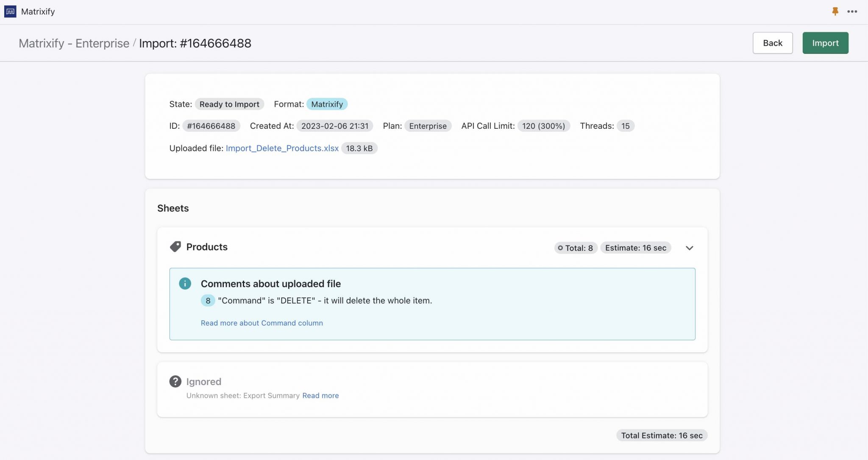868x460 pixels.
Task: Go to Matrixify - Enterprise breadcrumb
Action: pyautogui.click(x=74, y=43)
